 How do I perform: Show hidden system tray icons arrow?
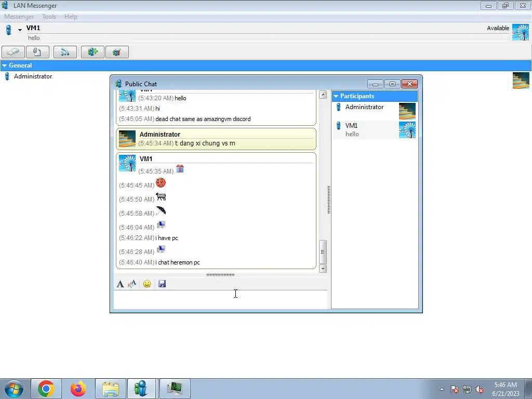pos(442,389)
